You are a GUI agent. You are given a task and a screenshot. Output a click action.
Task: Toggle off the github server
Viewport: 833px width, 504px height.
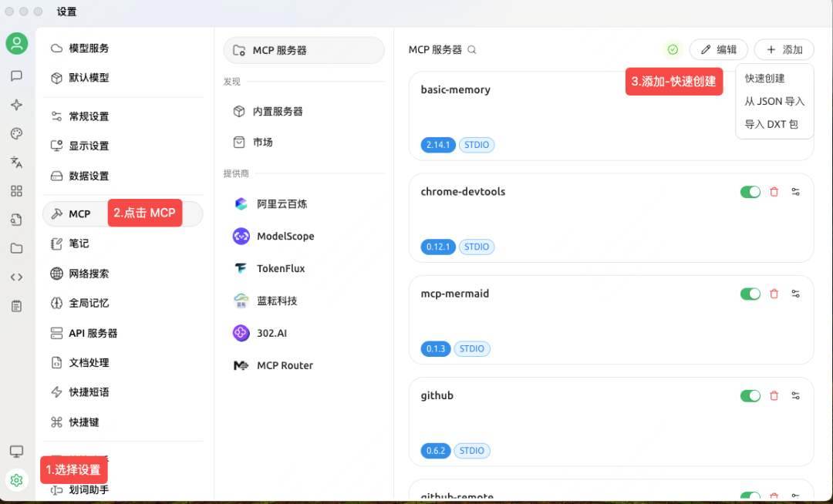pos(750,395)
